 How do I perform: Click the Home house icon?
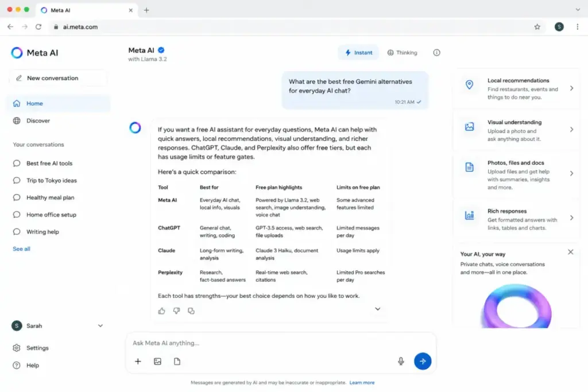[17, 103]
